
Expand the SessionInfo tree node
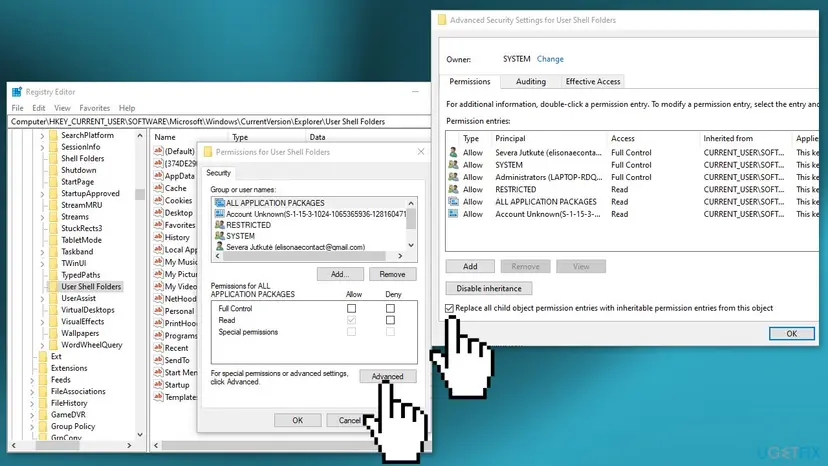tap(42, 147)
